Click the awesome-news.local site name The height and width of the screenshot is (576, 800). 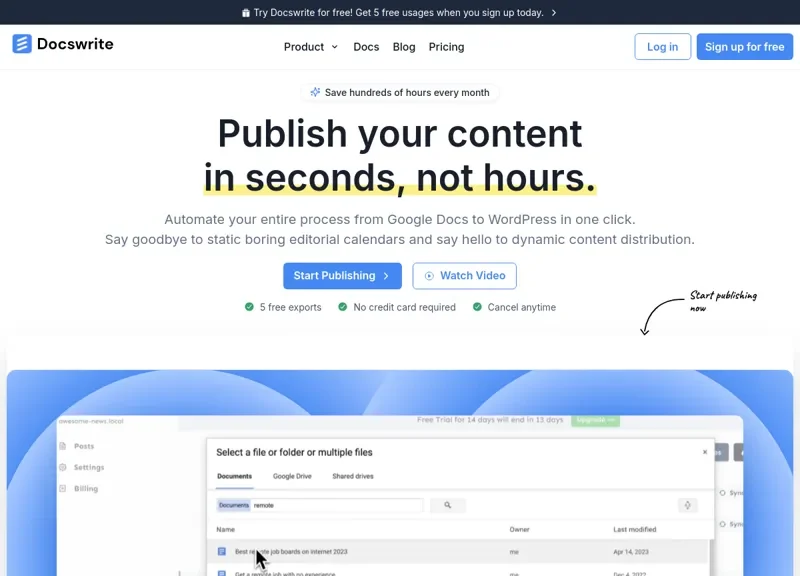tap(91, 421)
